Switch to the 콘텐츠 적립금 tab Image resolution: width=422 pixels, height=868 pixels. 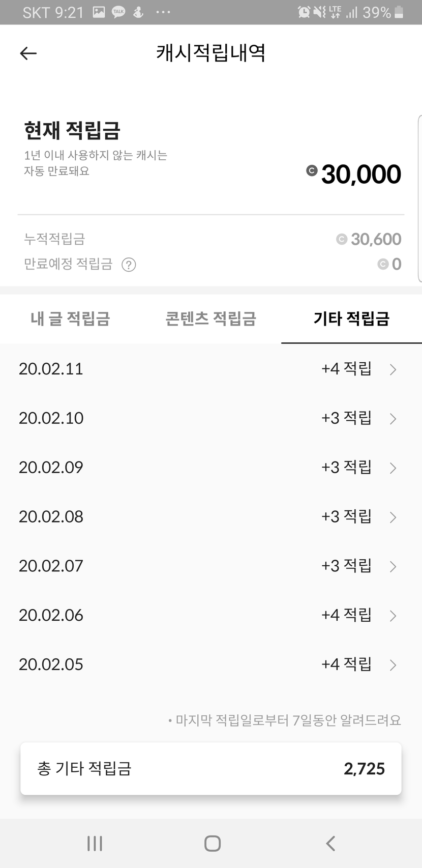210,319
